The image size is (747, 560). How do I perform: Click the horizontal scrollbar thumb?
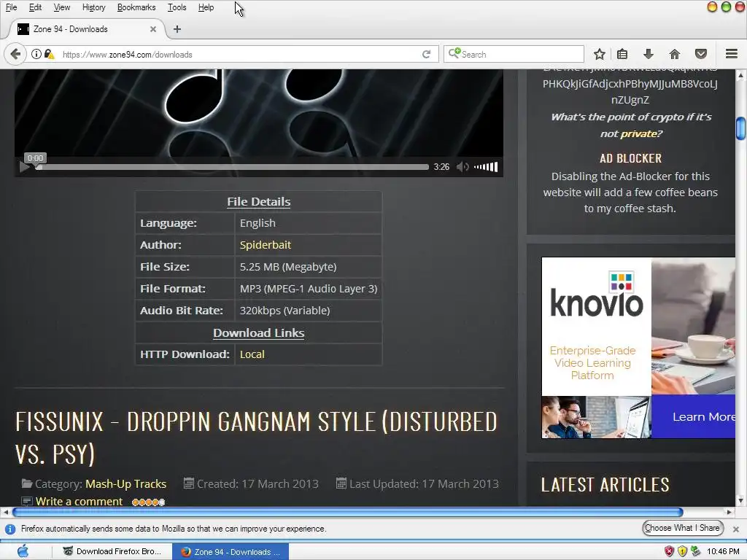point(348,512)
